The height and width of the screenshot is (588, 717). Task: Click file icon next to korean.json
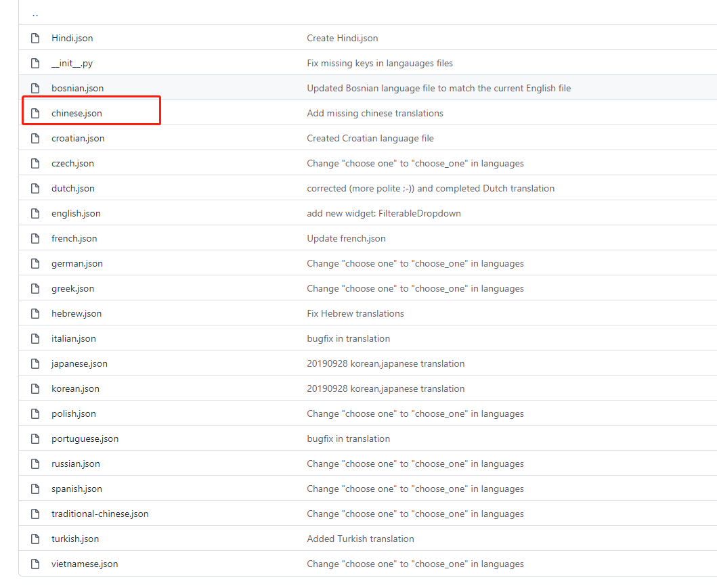tap(35, 389)
